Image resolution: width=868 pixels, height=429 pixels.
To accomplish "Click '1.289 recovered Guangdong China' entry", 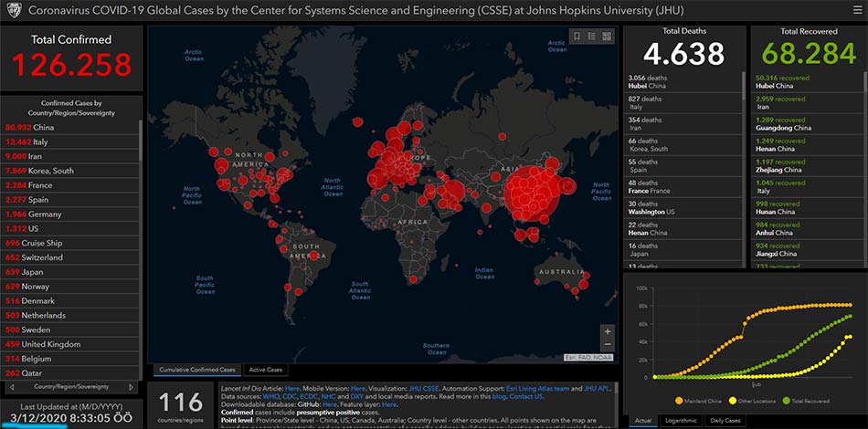I will click(x=807, y=124).
